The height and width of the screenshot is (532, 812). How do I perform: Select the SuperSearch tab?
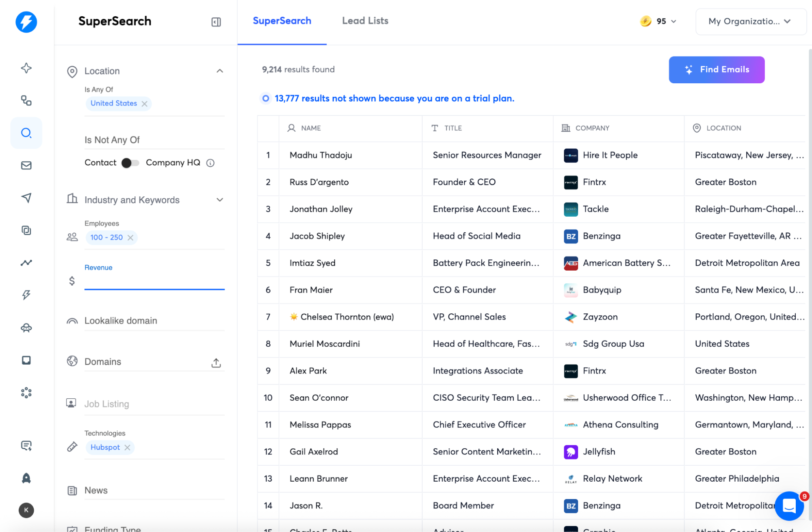point(282,20)
